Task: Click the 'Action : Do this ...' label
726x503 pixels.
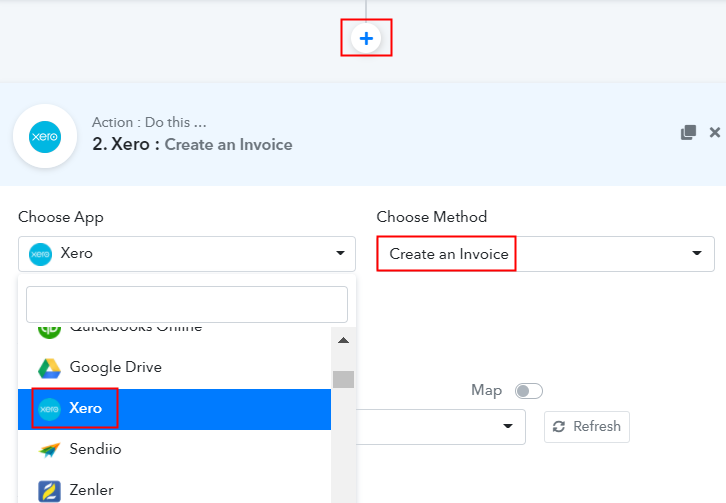Action: [149, 122]
